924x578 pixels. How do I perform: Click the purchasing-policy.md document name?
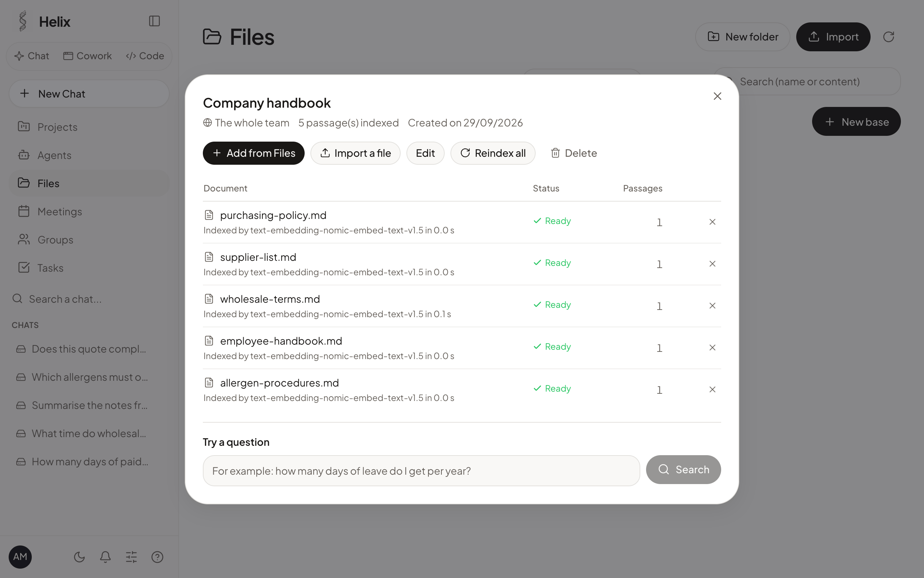point(273,215)
